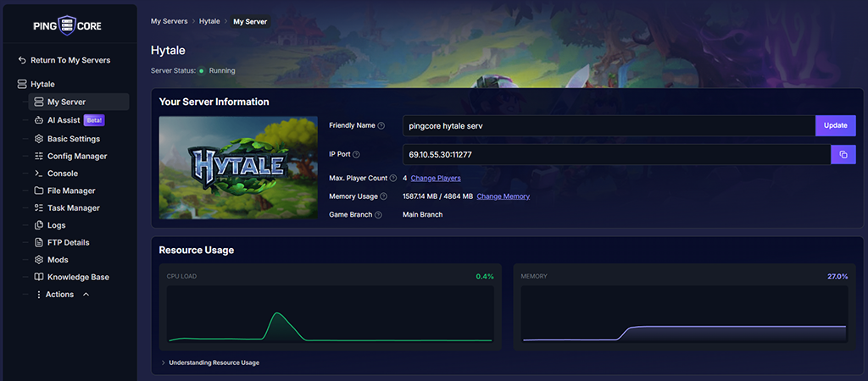The width and height of the screenshot is (868, 381).
Task: Click the Task Manager checklist icon
Action: [x=38, y=208]
